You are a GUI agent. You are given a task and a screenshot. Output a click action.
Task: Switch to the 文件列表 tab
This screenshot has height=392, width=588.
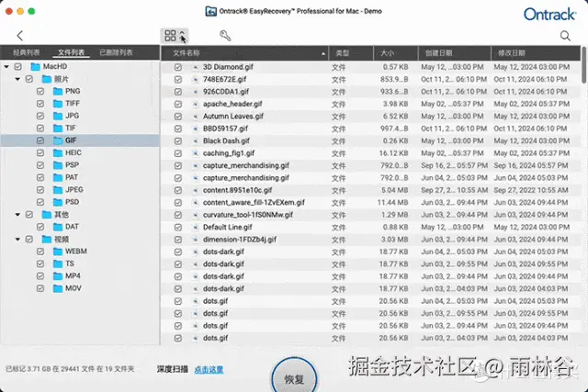(x=72, y=52)
